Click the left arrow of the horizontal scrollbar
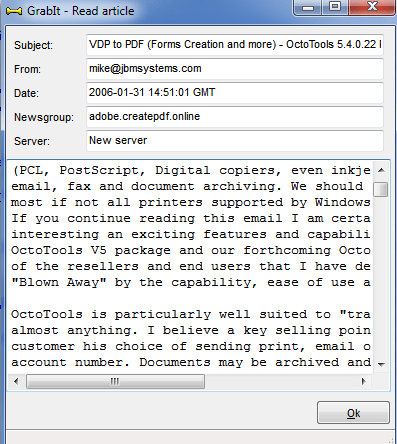Screen dimensions: 397x444 [x=16, y=381]
